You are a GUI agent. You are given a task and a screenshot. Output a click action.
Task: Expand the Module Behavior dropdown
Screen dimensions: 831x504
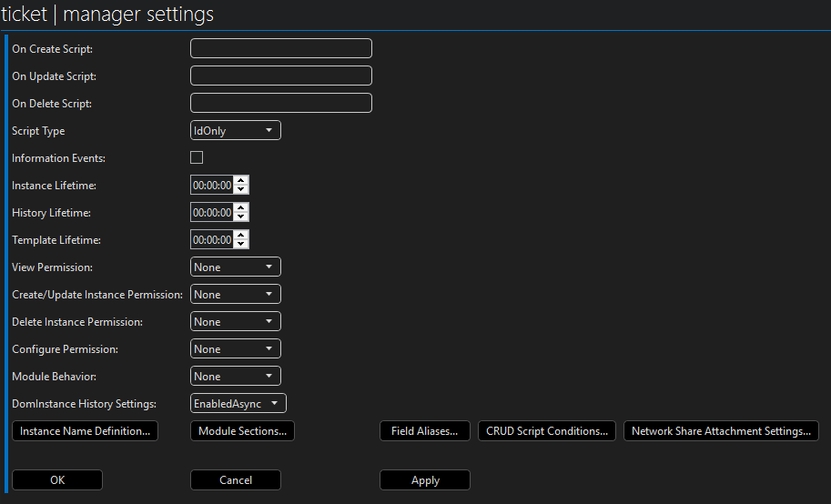click(x=235, y=377)
